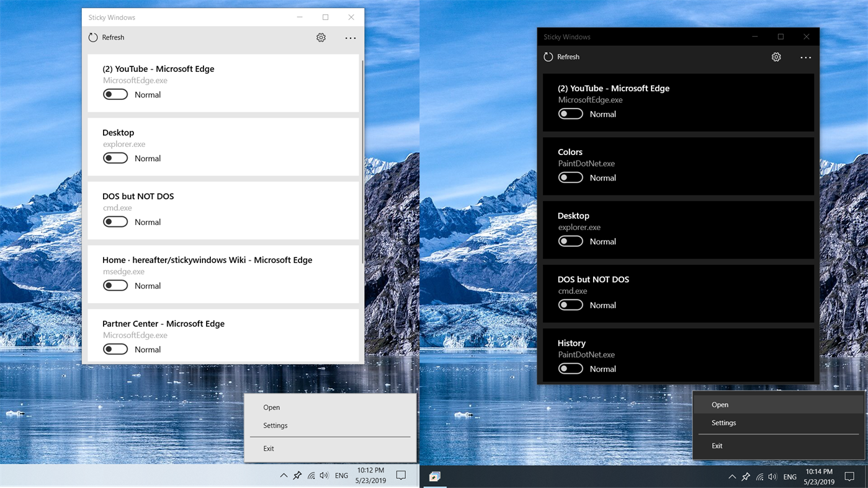Select Open in the dark context menu
The width and height of the screenshot is (868, 488).
(x=720, y=404)
